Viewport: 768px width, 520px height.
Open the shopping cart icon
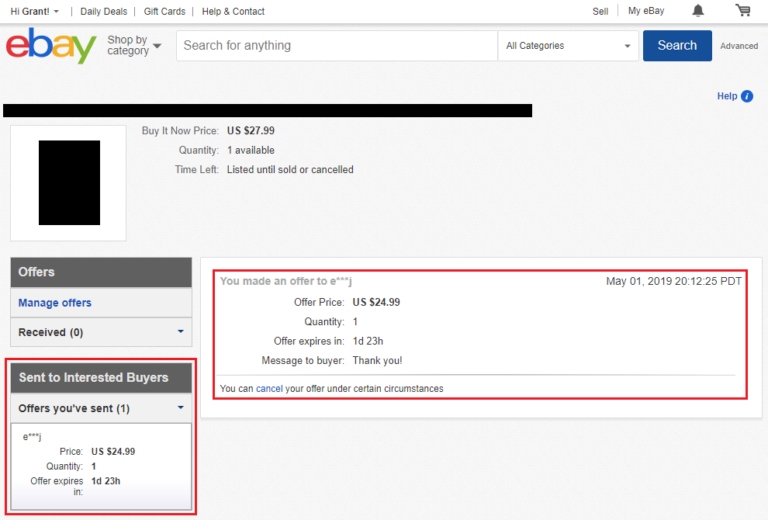pos(743,10)
